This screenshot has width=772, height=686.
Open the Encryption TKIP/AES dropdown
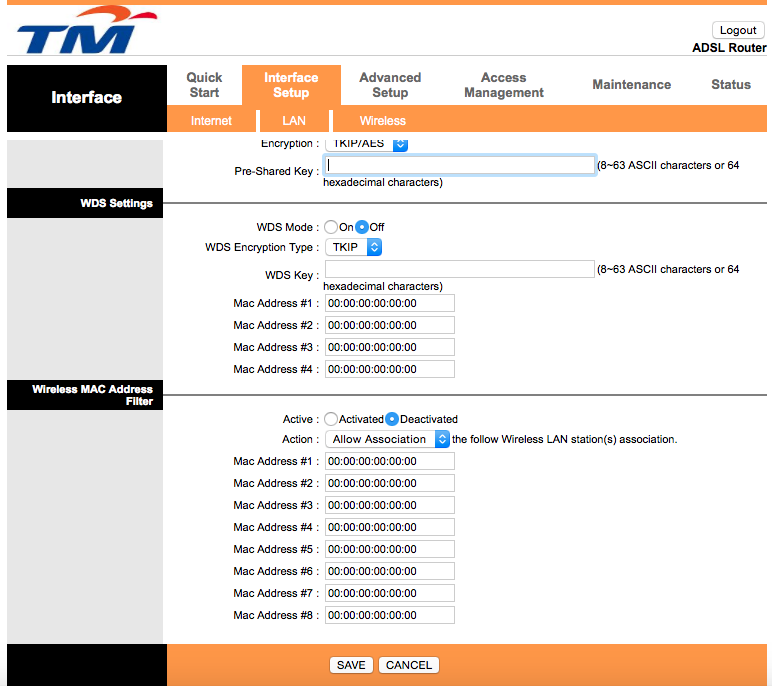point(366,144)
